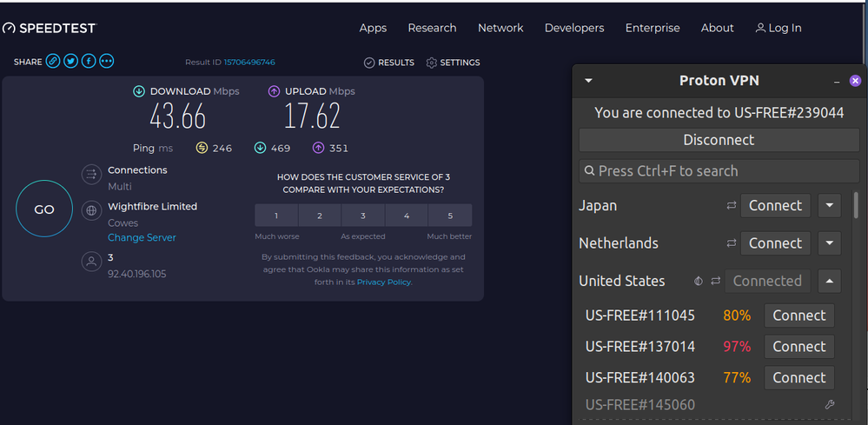Click Change Server link

point(142,237)
